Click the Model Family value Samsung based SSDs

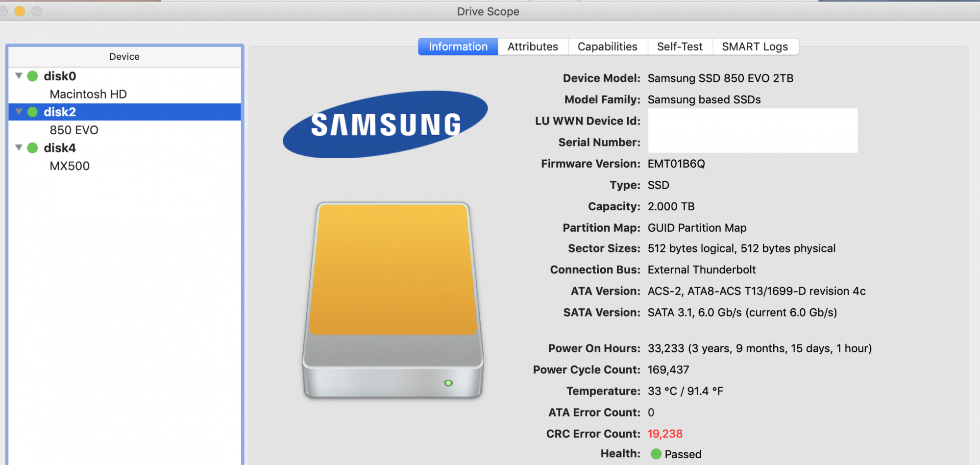pyautogui.click(x=704, y=100)
